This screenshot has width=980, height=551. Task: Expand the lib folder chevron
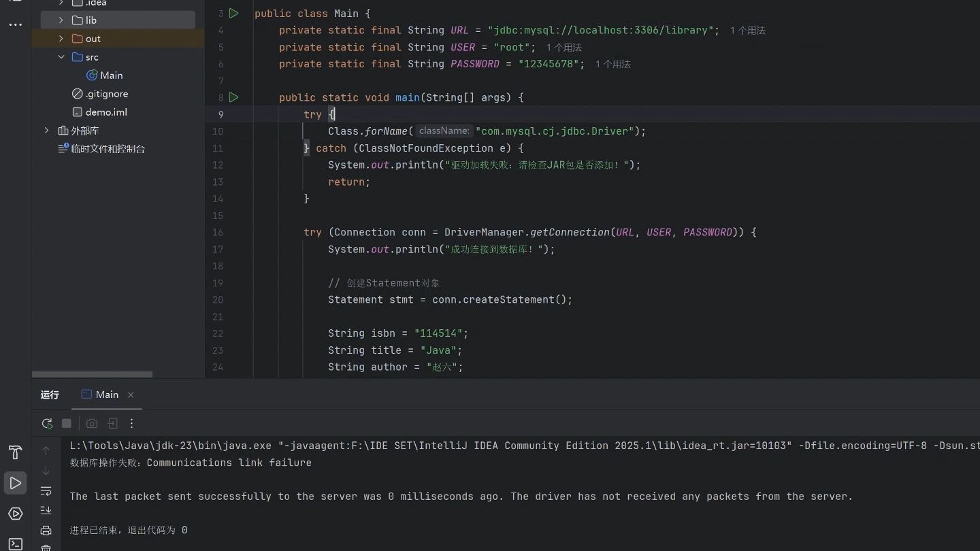click(61, 20)
